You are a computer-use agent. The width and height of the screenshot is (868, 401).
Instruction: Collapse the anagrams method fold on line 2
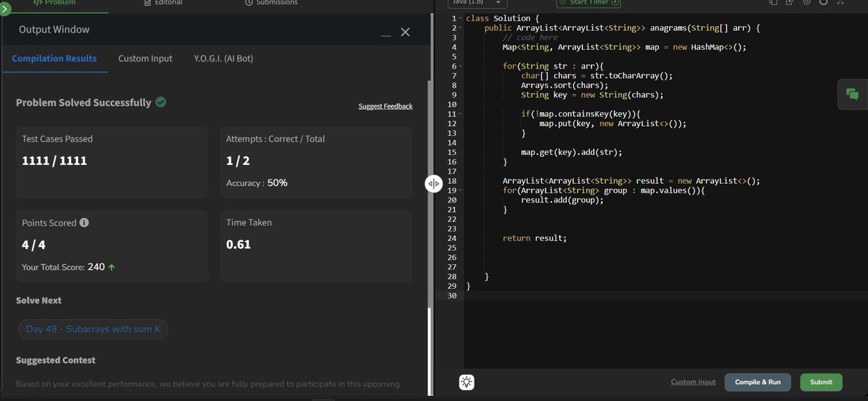point(460,28)
